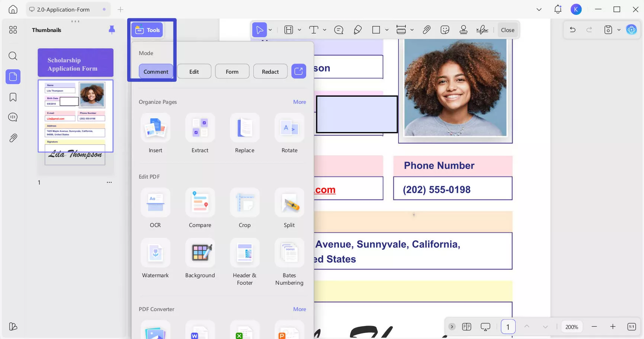This screenshot has width=644, height=339.
Task: Enable Redact mode
Action: pyautogui.click(x=270, y=71)
